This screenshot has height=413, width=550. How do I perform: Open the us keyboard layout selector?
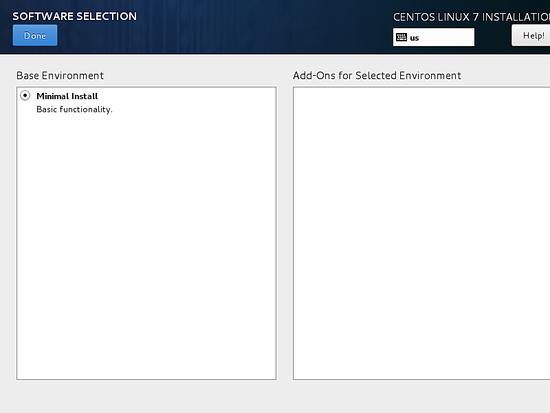tap(434, 37)
